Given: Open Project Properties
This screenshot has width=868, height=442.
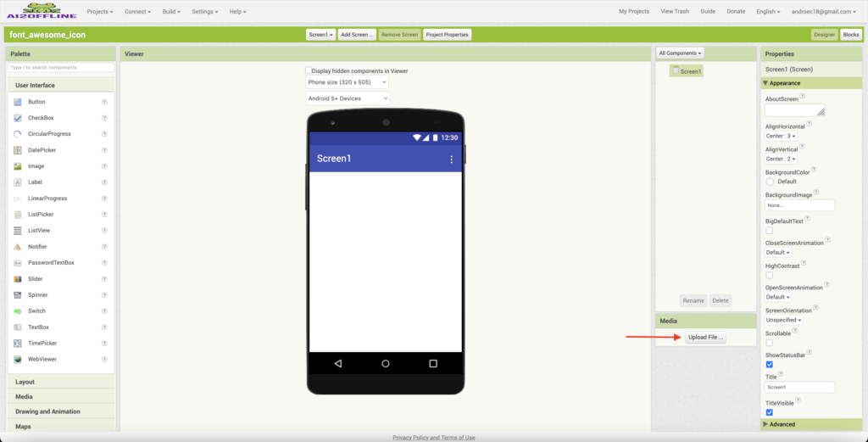Looking at the screenshot, I should [448, 35].
